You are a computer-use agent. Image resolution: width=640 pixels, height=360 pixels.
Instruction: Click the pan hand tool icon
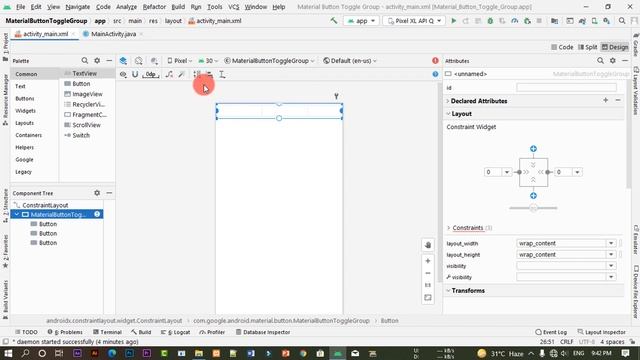(x=428, y=245)
